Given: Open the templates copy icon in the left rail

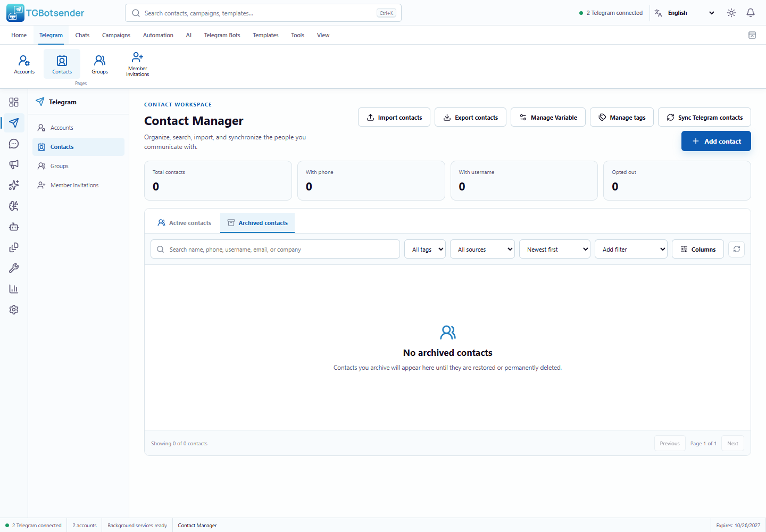Looking at the screenshot, I should click(14, 247).
